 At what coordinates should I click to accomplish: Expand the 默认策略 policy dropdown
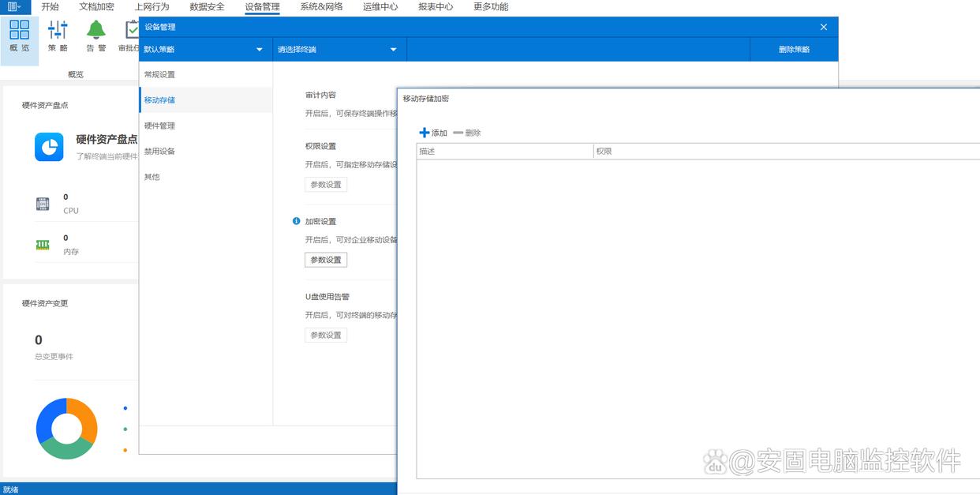pyautogui.click(x=205, y=50)
